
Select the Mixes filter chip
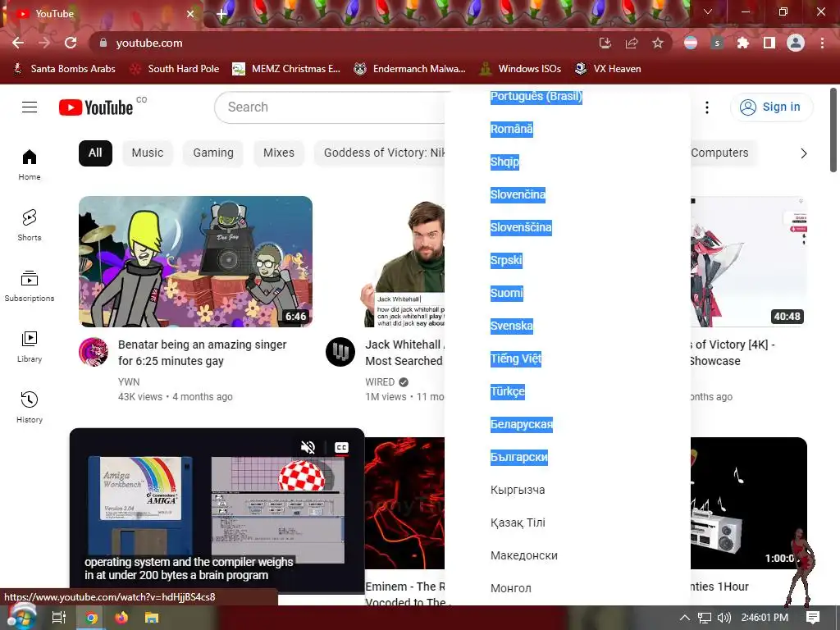coord(279,153)
